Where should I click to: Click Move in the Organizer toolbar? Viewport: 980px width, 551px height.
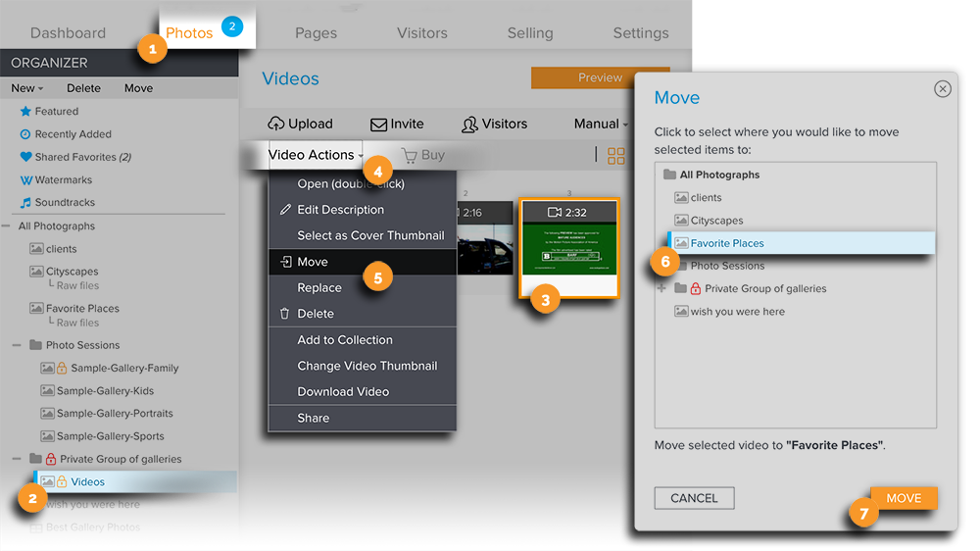click(139, 88)
